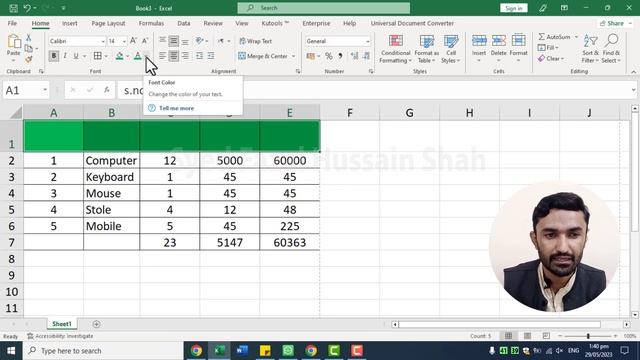This screenshot has height=360, width=640.
Task: Switch to the Data tab
Action: point(184,23)
